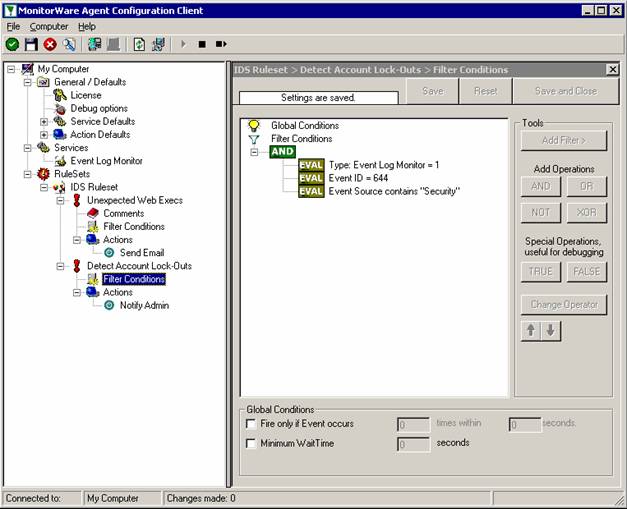627x509 pixels.
Task: Expand the Action Defaults node
Action: coord(44,135)
